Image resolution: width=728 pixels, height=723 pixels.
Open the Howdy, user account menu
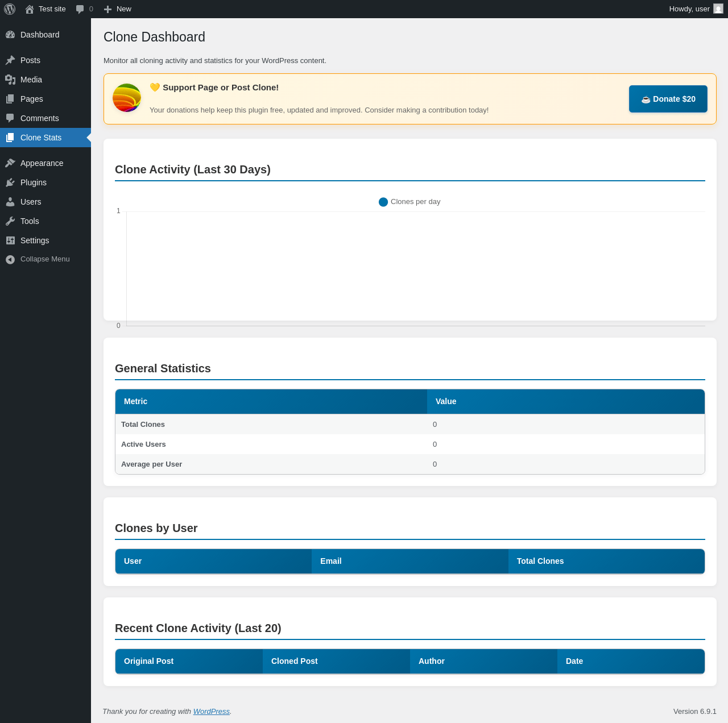pyautogui.click(x=689, y=9)
